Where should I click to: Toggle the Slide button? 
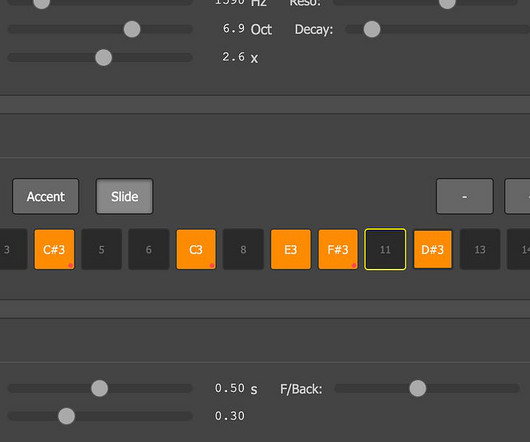click(x=124, y=196)
